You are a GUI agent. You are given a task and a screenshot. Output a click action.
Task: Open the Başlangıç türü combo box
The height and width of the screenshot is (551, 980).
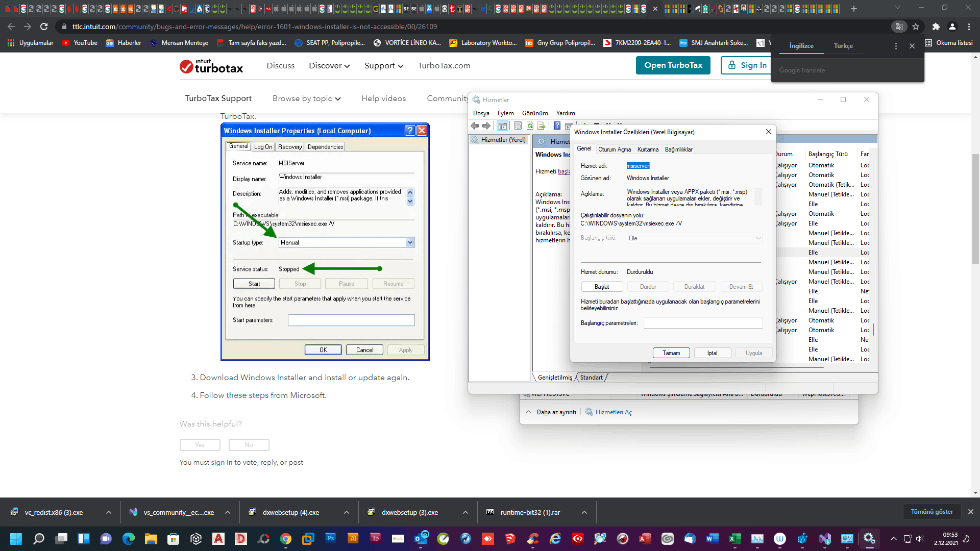(694, 238)
